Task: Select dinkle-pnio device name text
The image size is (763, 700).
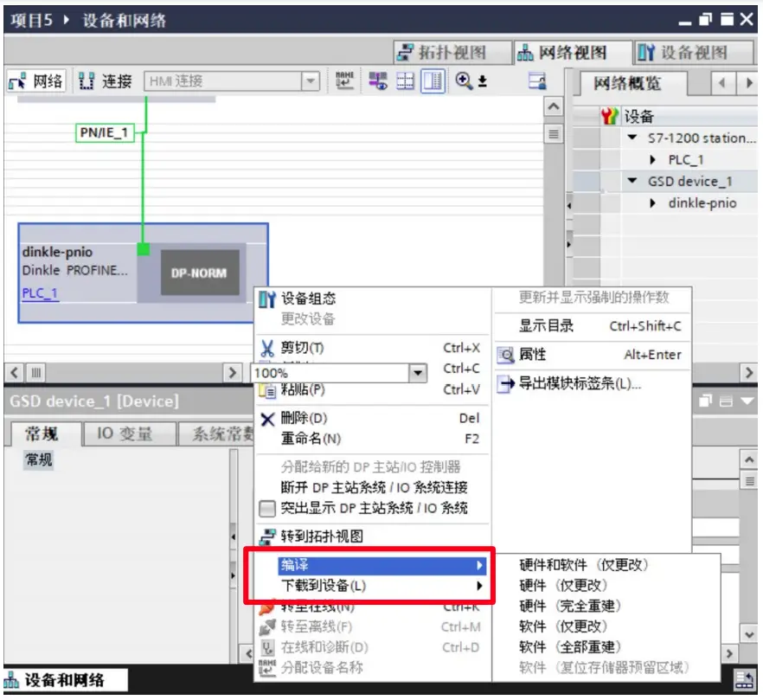Action: (57, 252)
